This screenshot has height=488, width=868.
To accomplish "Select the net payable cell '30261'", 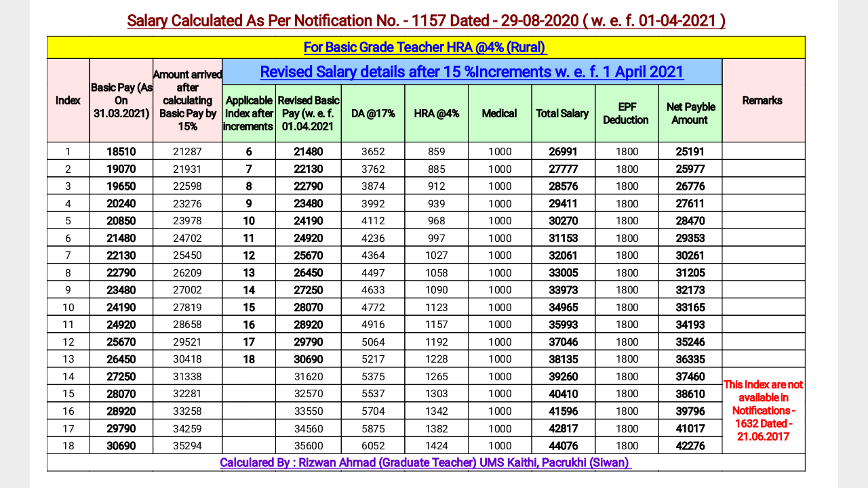I will coord(690,256).
